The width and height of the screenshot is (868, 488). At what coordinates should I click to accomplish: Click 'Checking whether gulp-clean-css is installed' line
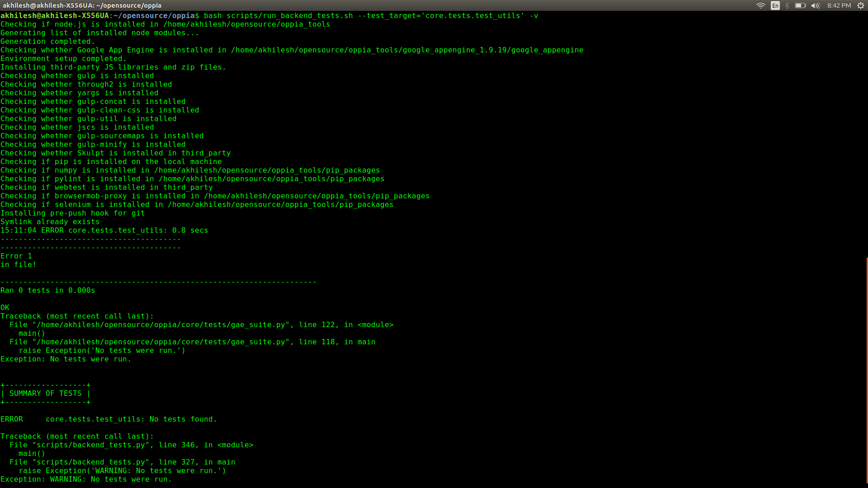pos(100,110)
